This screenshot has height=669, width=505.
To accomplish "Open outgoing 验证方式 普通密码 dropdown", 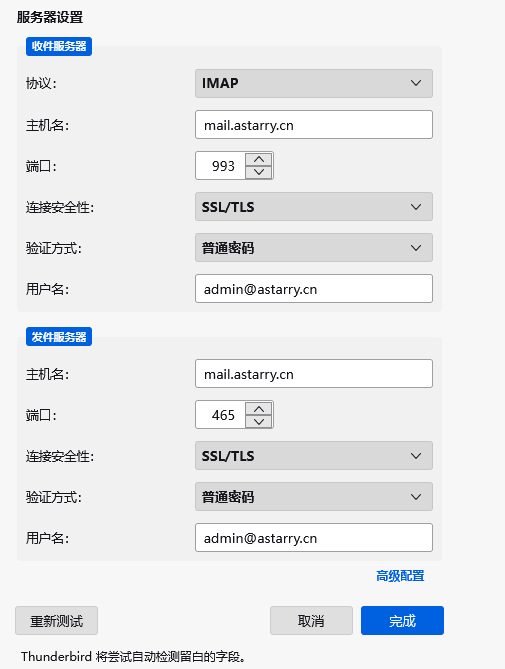I will tap(314, 497).
